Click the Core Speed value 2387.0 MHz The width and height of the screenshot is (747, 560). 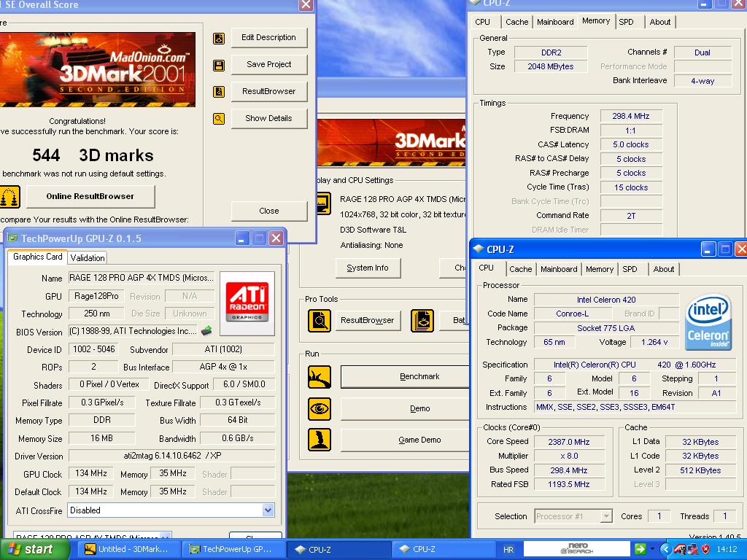(x=569, y=442)
